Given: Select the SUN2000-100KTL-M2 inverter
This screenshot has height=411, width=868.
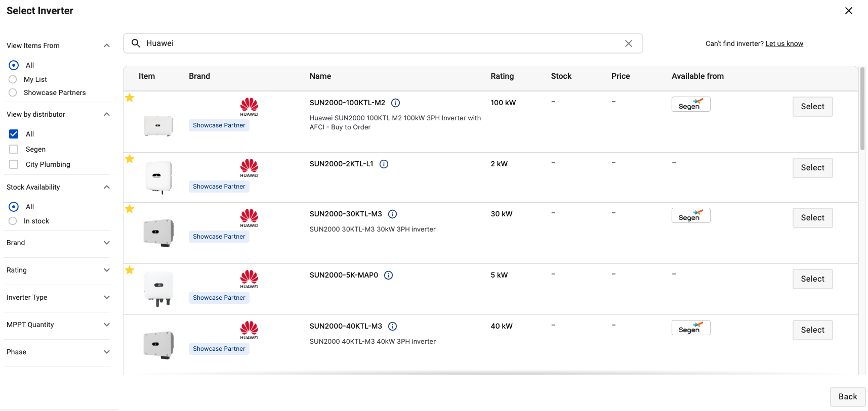Looking at the screenshot, I should (813, 107).
